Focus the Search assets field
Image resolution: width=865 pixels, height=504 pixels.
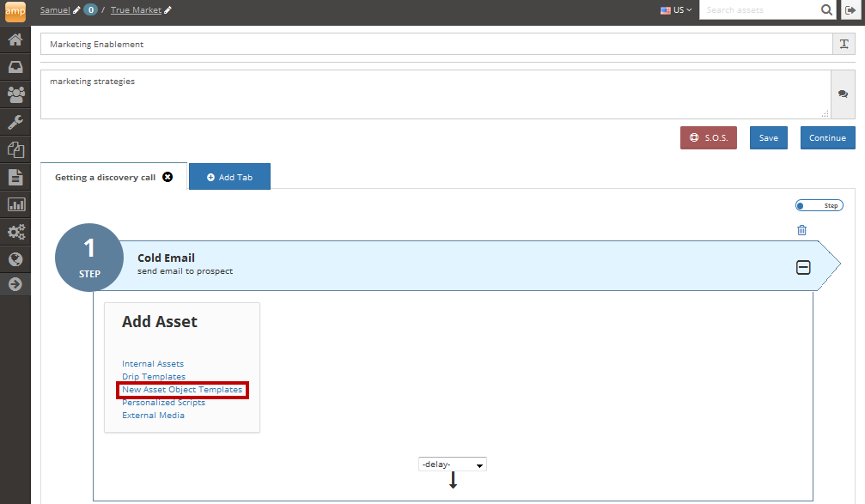759,10
